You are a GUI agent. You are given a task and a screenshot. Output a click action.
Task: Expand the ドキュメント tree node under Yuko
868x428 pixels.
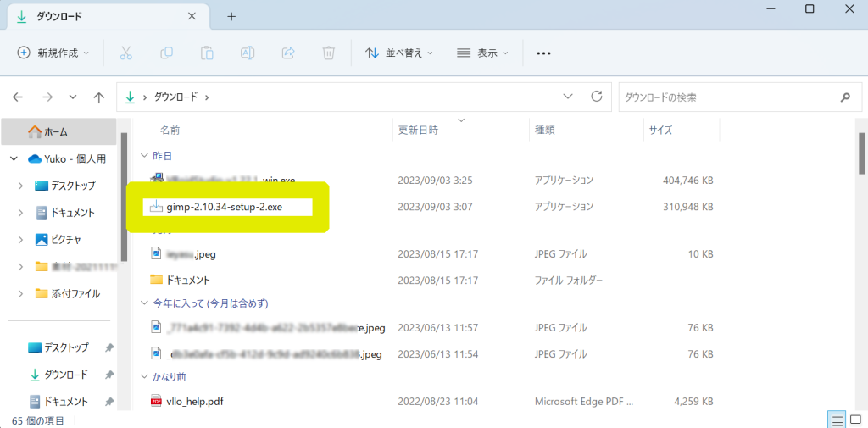click(x=21, y=213)
